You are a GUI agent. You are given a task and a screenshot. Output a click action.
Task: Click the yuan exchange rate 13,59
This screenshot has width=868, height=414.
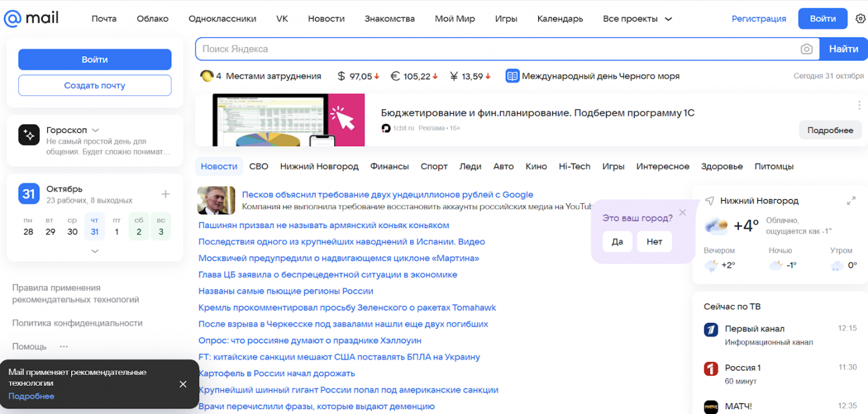pyautogui.click(x=471, y=76)
